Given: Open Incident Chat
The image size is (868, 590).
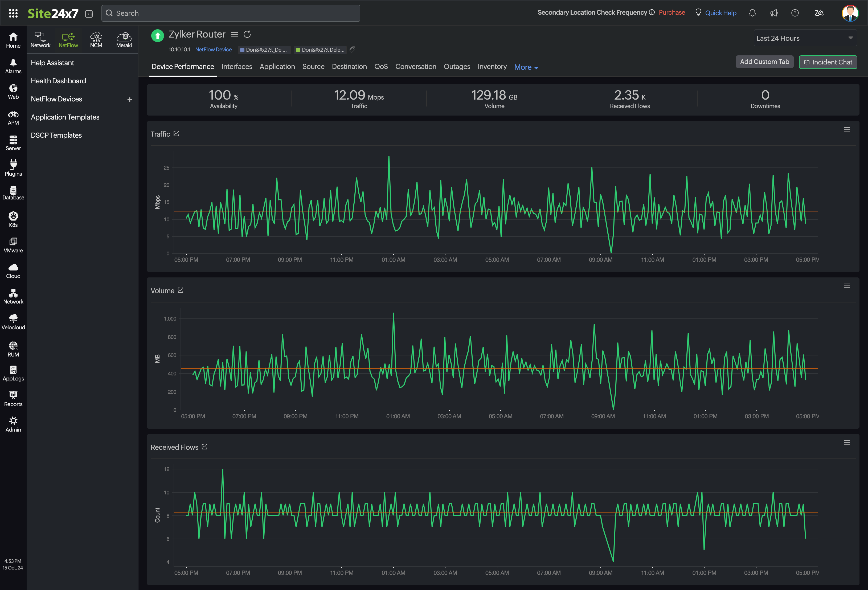Looking at the screenshot, I should pyautogui.click(x=828, y=62).
